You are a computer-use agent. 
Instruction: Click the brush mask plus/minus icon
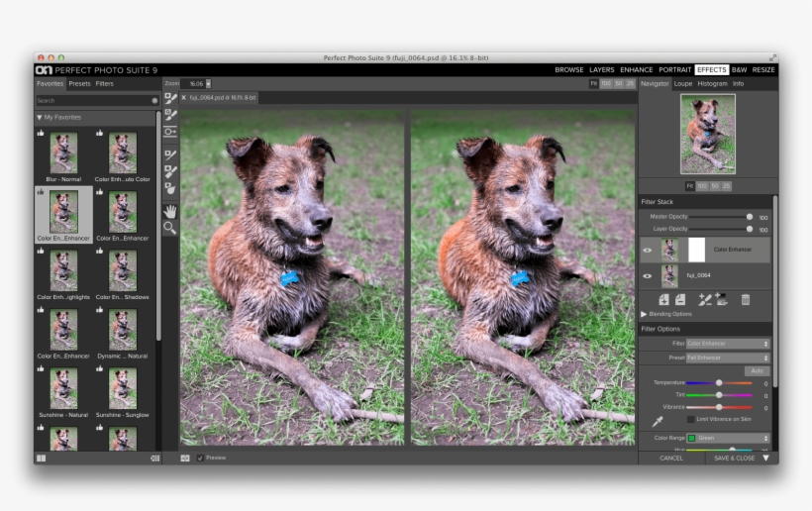pos(705,299)
